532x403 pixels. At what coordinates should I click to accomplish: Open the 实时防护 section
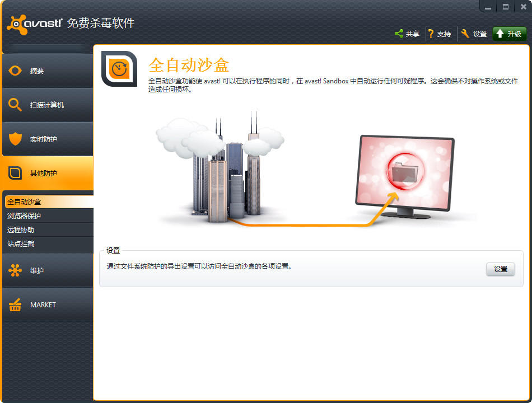(x=48, y=139)
